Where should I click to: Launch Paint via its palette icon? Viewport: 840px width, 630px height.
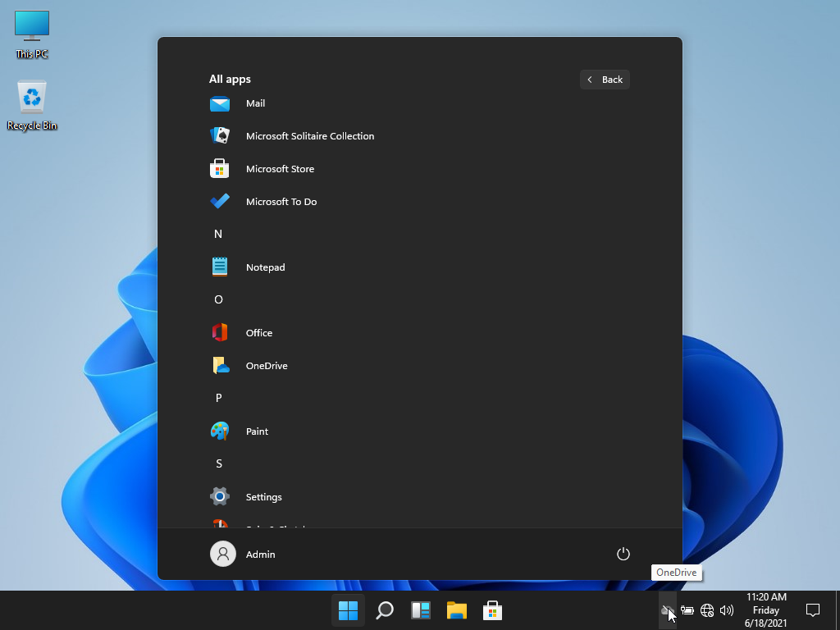[x=220, y=431]
